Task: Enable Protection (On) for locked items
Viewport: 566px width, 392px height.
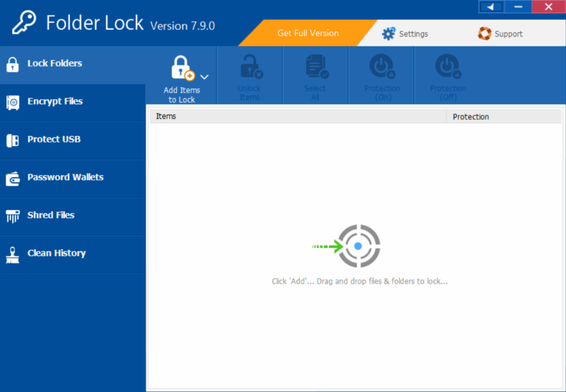Action: [x=381, y=76]
